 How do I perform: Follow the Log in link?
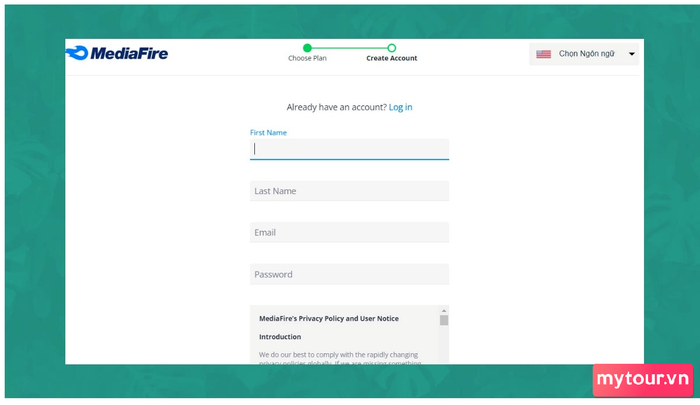coord(400,107)
